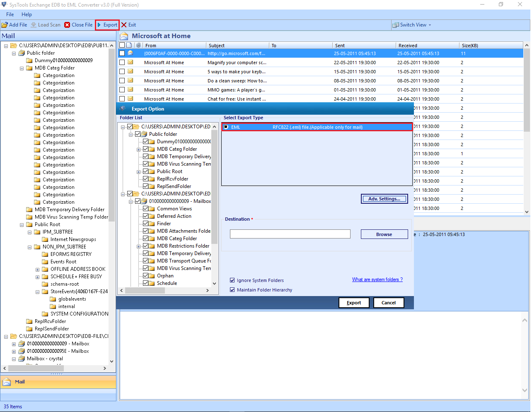
Task: Click the Export button in dialog
Action: pyautogui.click(x=354, y=303)
